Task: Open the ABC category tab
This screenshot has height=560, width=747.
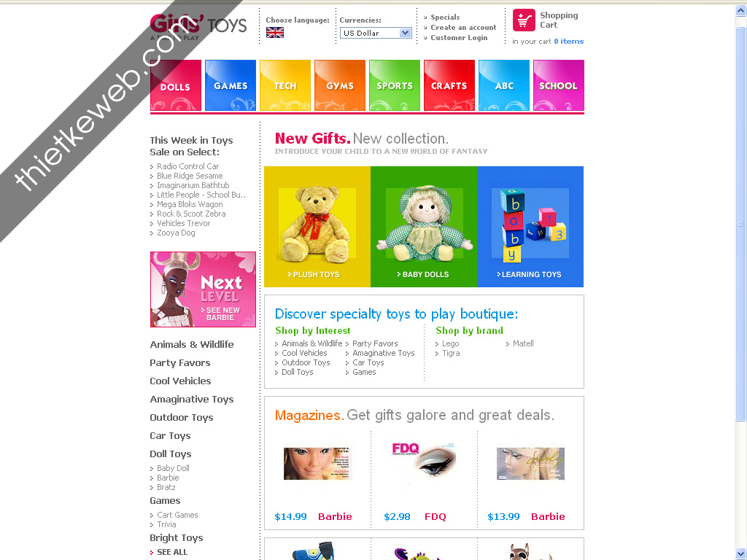Action: point(504,85)
